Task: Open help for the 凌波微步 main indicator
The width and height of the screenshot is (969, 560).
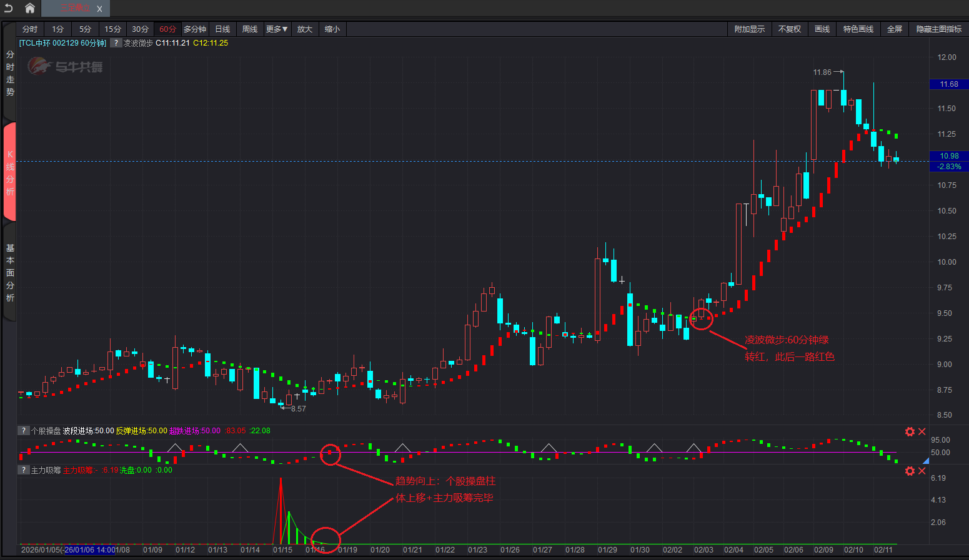Action: click(x=116, y=43)
